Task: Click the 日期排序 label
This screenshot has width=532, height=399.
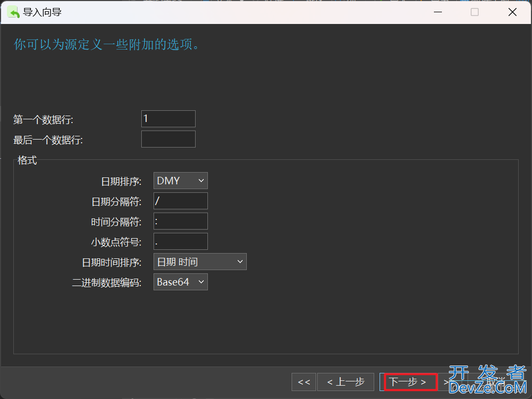Action: pos(121,182)
